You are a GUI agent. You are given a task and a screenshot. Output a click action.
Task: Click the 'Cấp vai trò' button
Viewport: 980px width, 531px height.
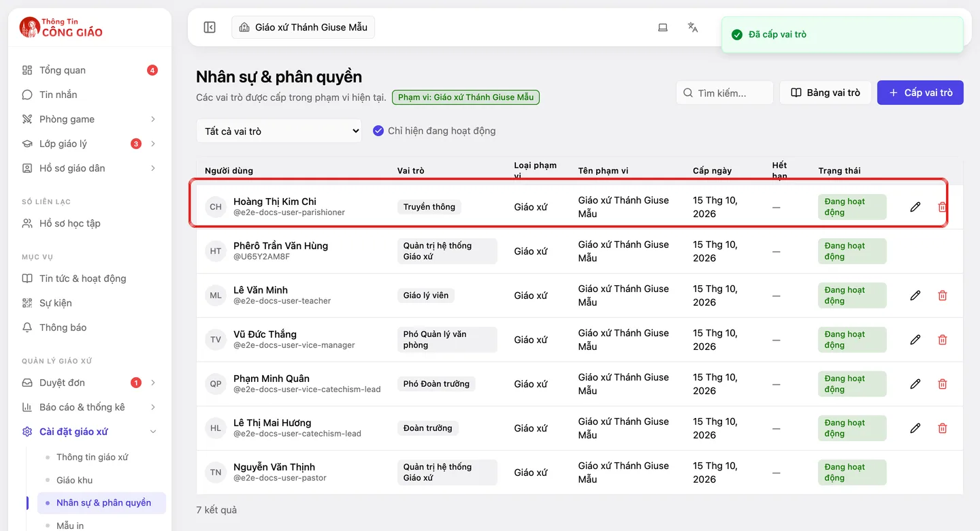point(920,93)
